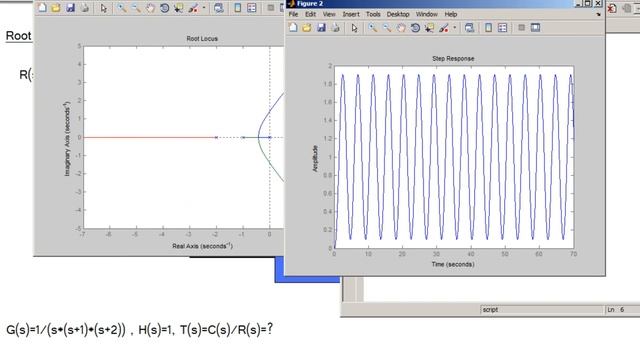
Task: Link Plot icon in Root Locus window toolbar
Action: point(219,8)
